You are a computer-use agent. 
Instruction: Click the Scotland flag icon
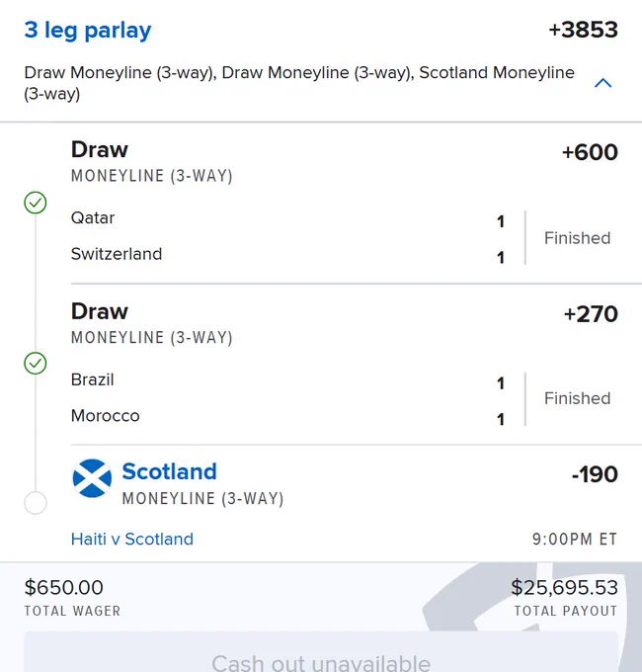(92, 478)
